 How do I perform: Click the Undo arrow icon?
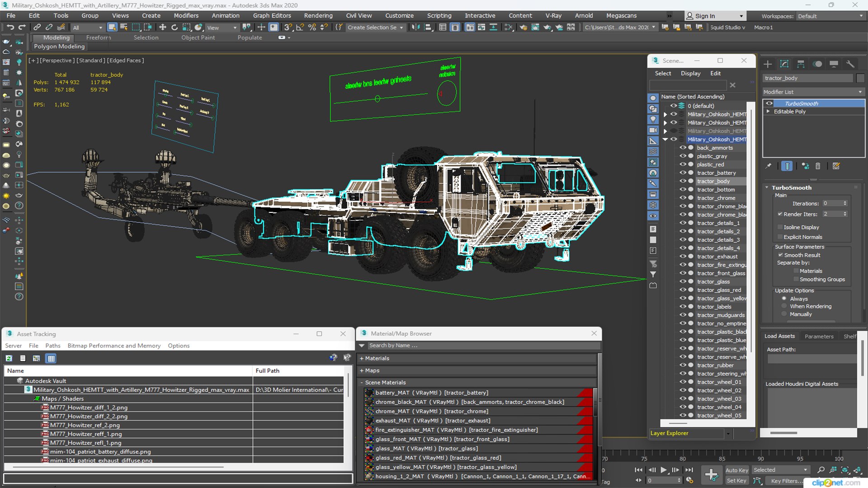pos(10,28)
